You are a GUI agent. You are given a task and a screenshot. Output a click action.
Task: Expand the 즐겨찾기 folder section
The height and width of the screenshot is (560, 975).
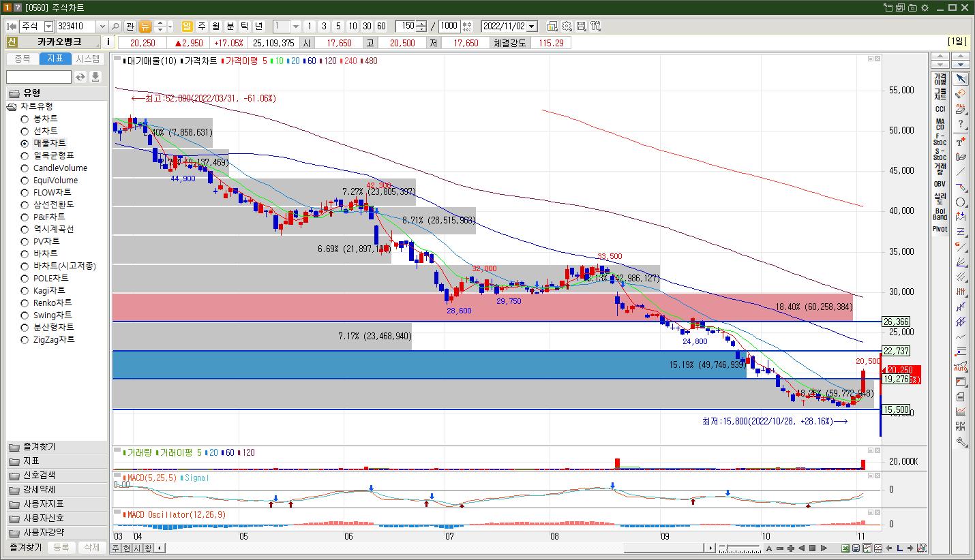click(x=57, y=447)
